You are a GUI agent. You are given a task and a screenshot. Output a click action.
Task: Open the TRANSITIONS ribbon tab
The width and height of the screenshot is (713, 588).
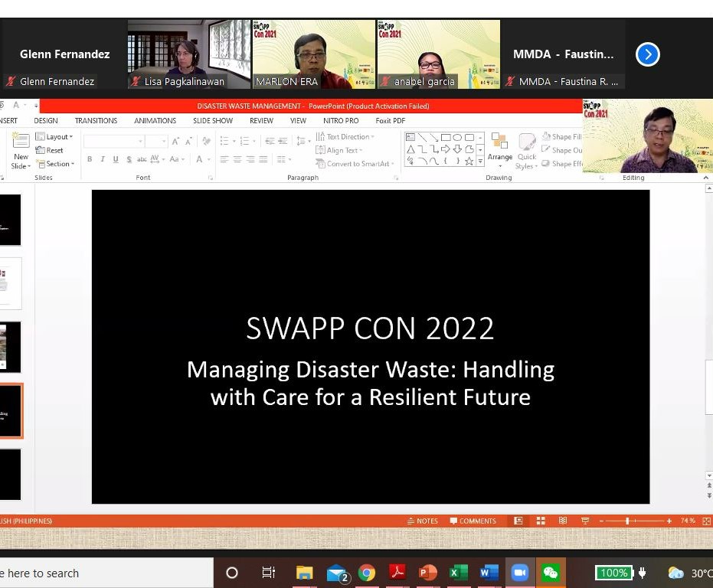96,120
